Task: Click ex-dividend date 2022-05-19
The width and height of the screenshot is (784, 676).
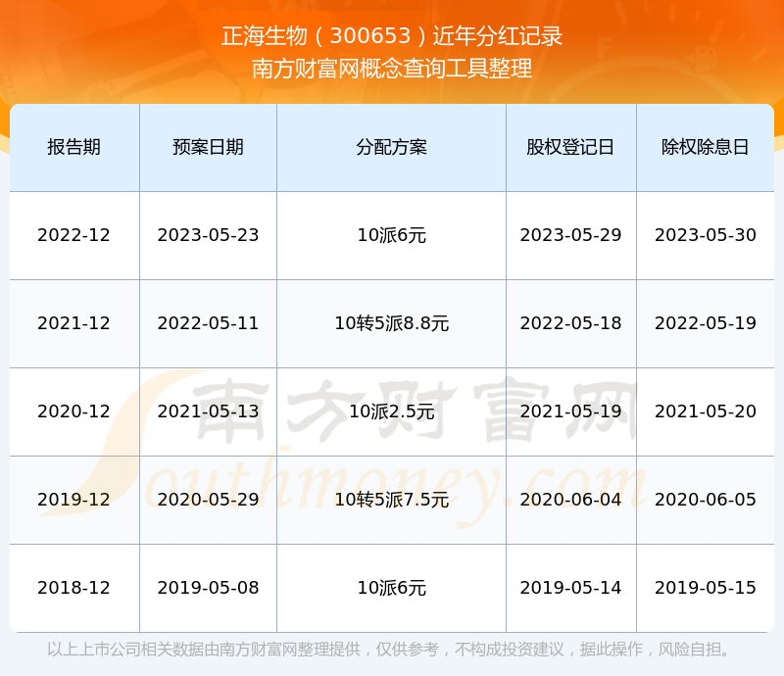Action: pos(705,323)
